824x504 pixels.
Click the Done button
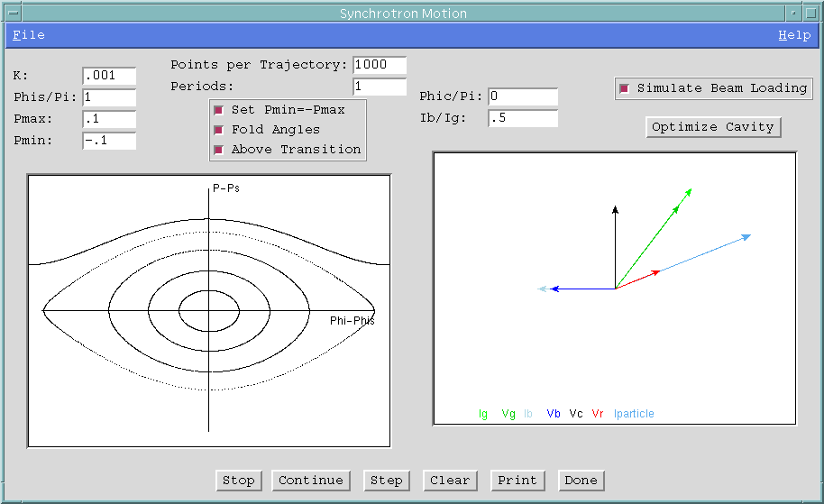[581, 481]
